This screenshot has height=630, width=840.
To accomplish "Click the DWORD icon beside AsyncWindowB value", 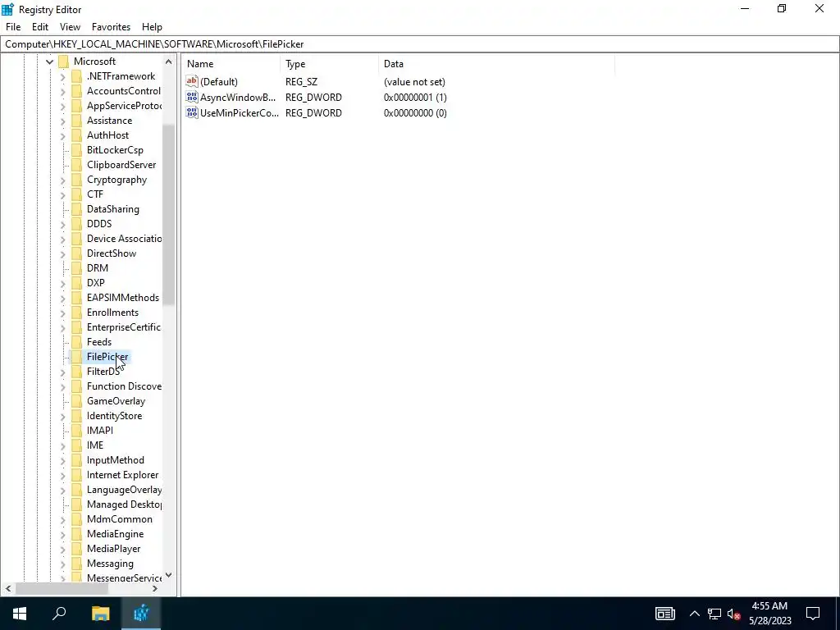I will (192, 97).
